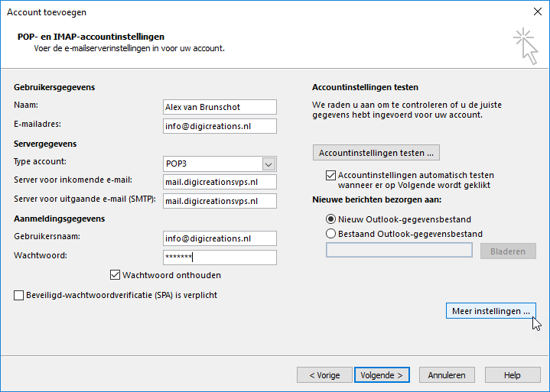This screenshot has width=550, height=392.
Task: Cancel the wizard using Annuleren
Action: [x=447, y=375]
